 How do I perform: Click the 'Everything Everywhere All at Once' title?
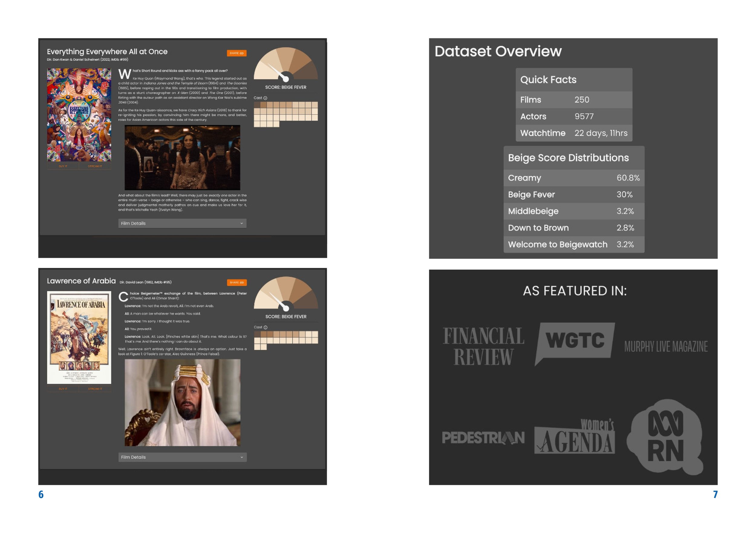(x=107, y=51)
